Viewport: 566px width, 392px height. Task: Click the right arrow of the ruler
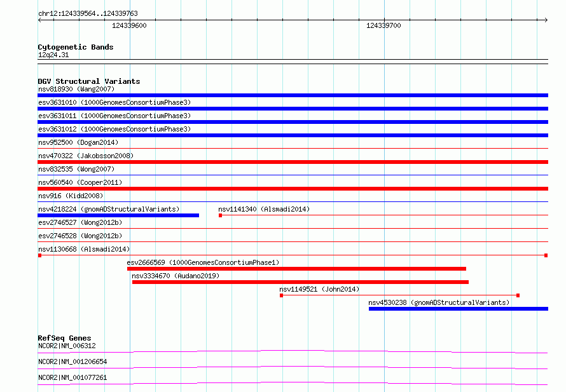(x=546, y=20)
